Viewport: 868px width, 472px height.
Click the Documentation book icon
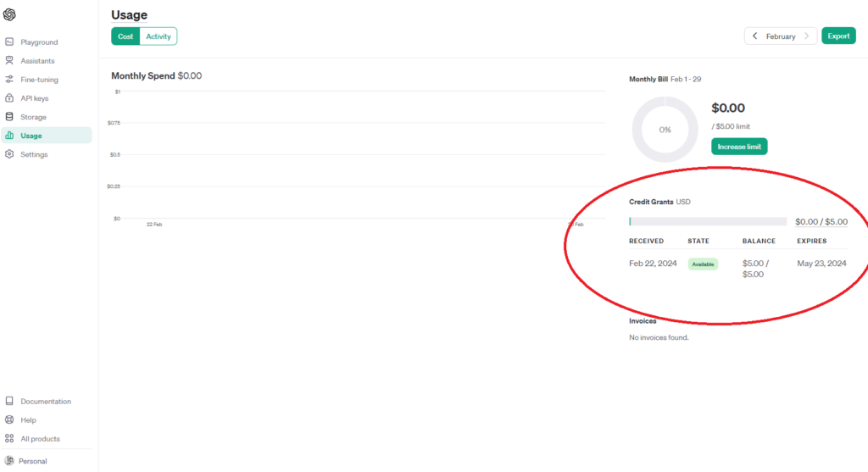pyautogui.click(x=9, y=401)
